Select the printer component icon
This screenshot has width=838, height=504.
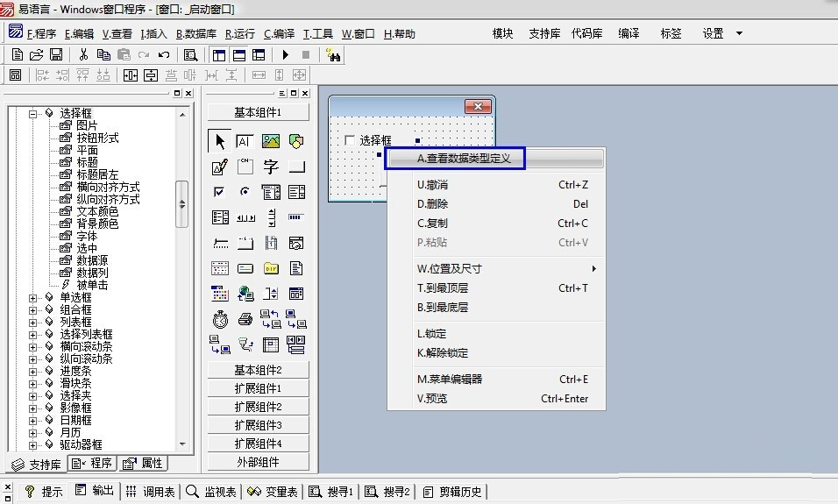click(x=245, y=320)
